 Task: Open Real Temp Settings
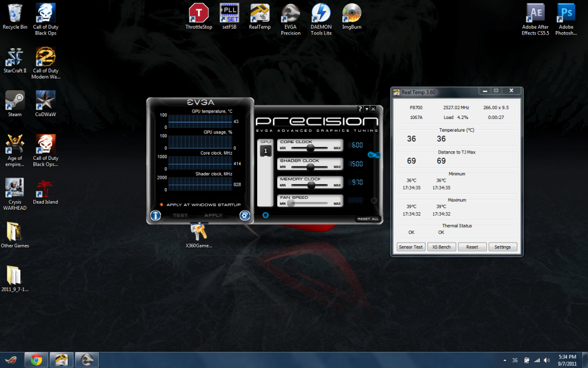[502, 247]
